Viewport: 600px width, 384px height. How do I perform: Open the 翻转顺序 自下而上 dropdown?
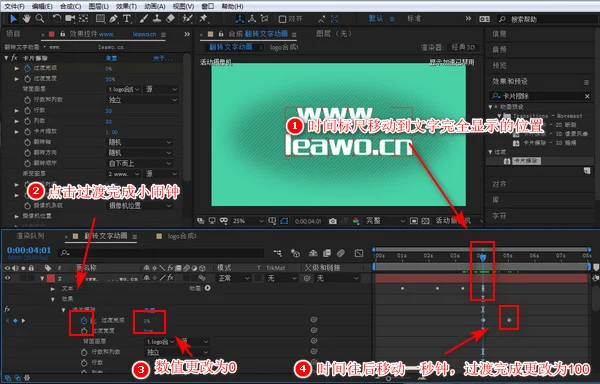139,163
